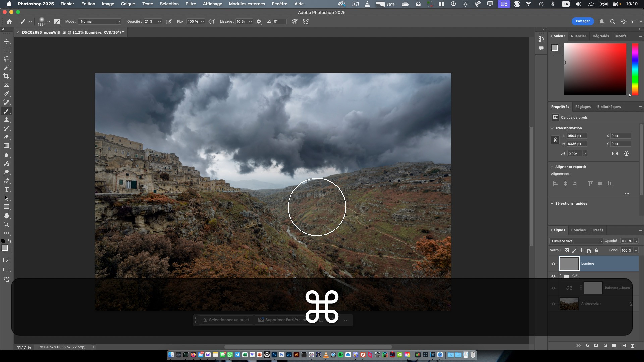Go to Photoshop home screen
Viewport: 644px width, 362px height.
[x=9, y=21]
